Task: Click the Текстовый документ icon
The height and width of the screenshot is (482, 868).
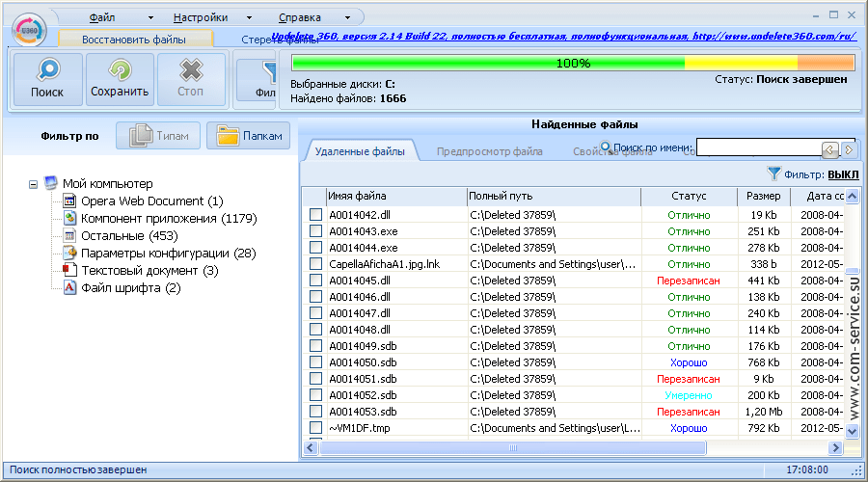Action: pyautogui.click(x=69, y=270)
